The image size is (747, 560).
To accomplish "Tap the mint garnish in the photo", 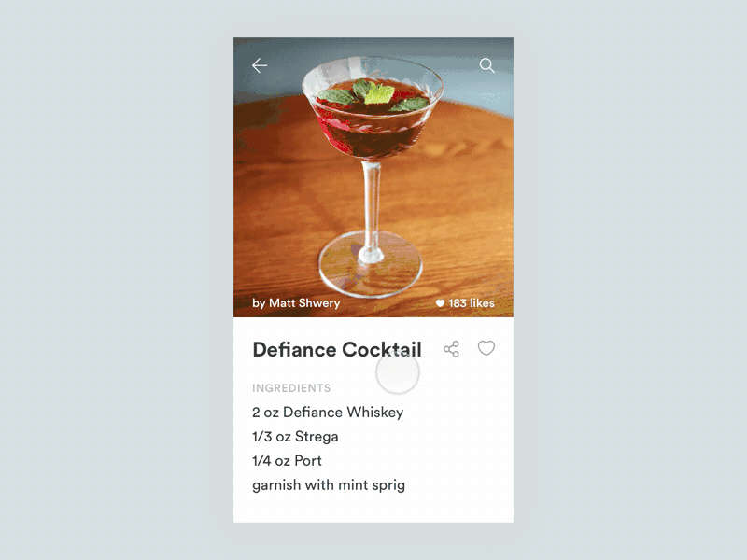I will point(374,93).
